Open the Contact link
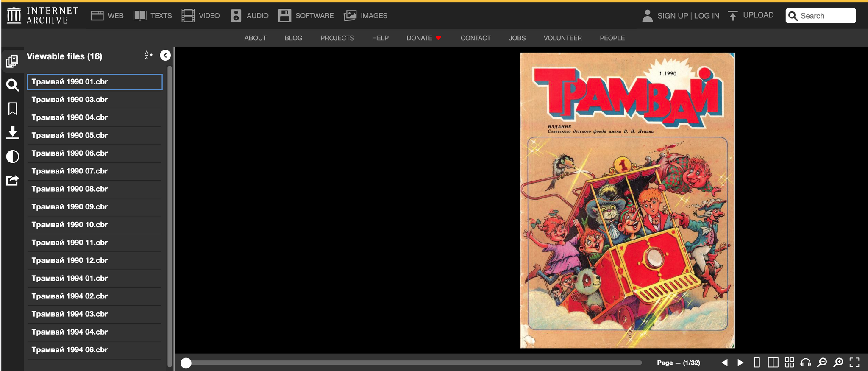Image resolution: width=868 pixels, height=371 pixels. point(476,38)
